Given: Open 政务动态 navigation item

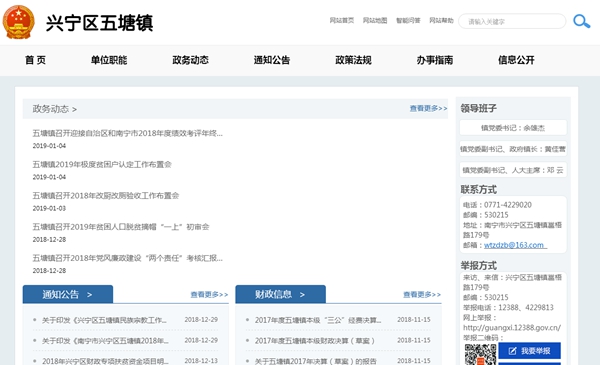Looking at the screenshot, I should [x=190, y=60].
